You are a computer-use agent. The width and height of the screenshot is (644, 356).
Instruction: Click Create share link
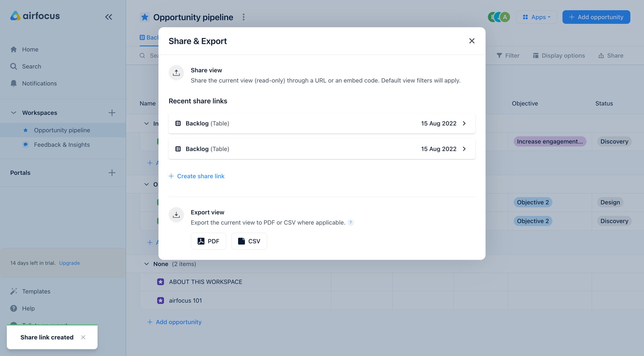[x=197, y=176]
